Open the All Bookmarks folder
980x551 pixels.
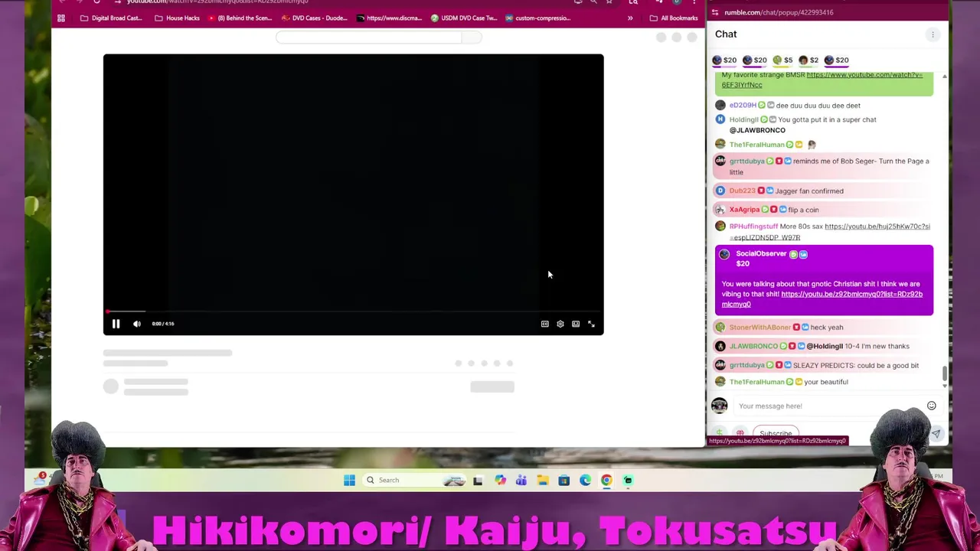pos(674,18)
